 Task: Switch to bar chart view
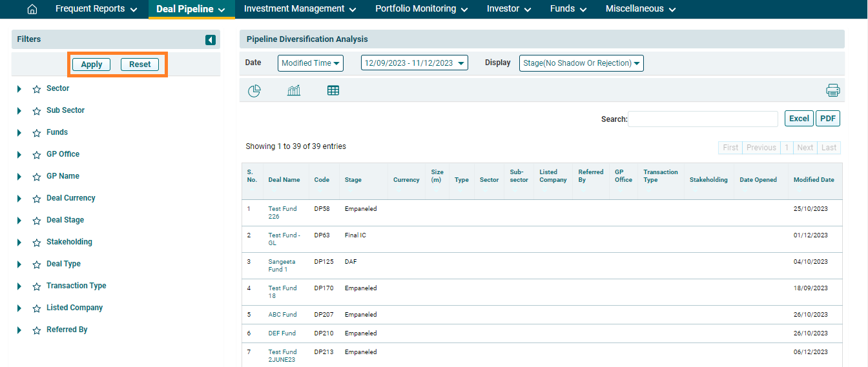(x=294, y=91)
